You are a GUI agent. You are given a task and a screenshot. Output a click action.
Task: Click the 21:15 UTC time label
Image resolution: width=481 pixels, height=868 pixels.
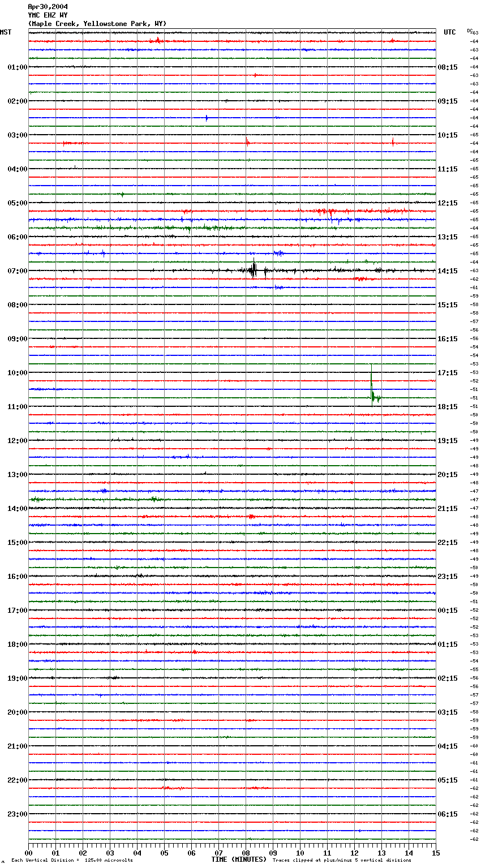click(x=448, y=508)
